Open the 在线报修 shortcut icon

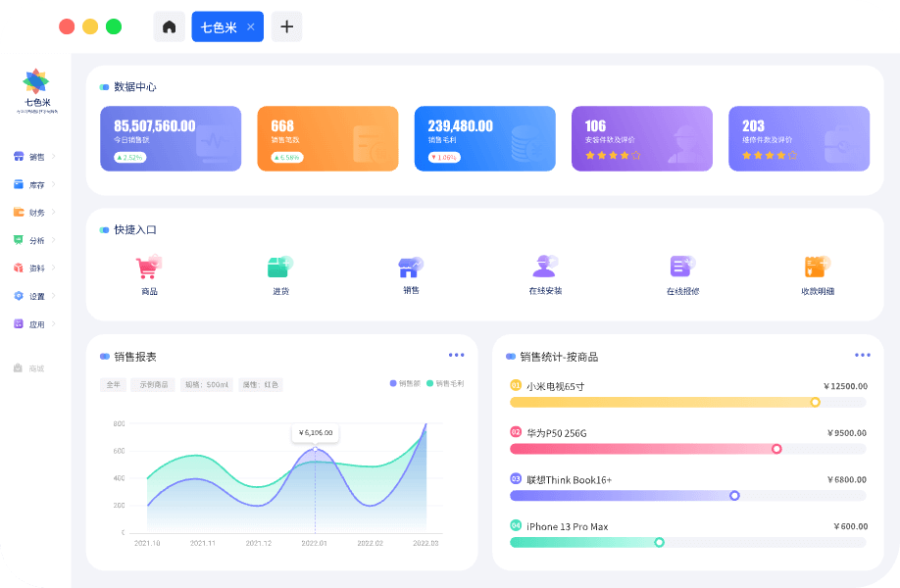click(682, 267)
